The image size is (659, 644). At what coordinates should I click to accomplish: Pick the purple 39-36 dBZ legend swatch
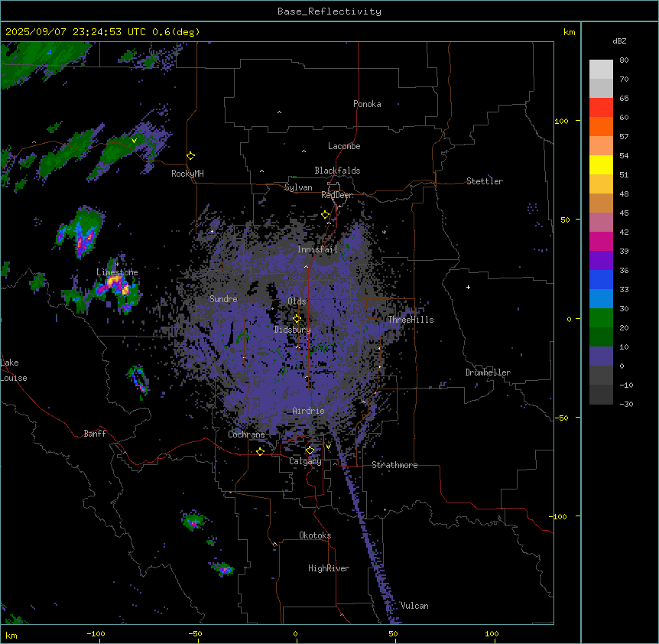coord(601,260)
